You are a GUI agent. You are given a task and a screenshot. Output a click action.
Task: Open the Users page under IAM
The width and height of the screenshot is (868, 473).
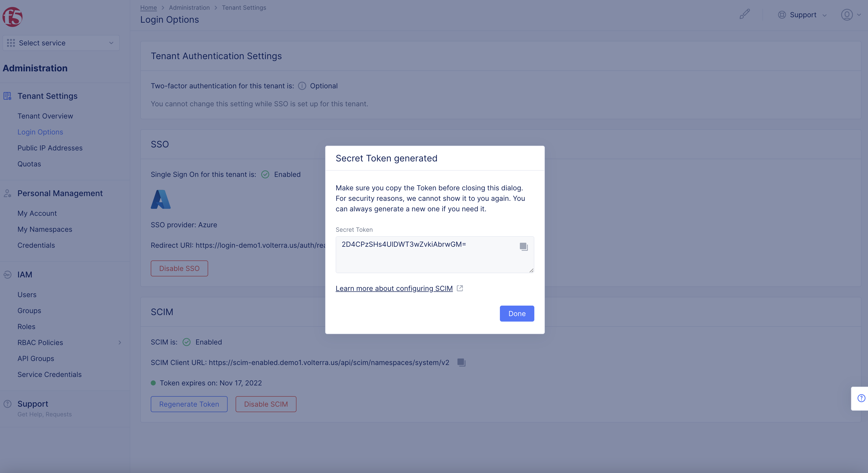[x=27, y=294]
